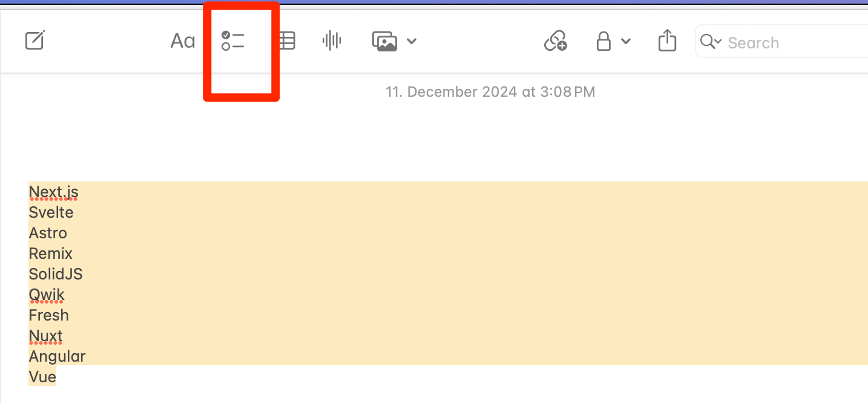Create a new note with compose icon

tap(35, 41)
